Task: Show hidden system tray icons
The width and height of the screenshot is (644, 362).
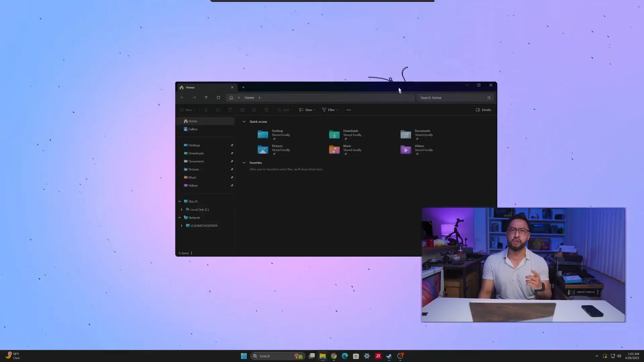Action: tap(597, 356)
